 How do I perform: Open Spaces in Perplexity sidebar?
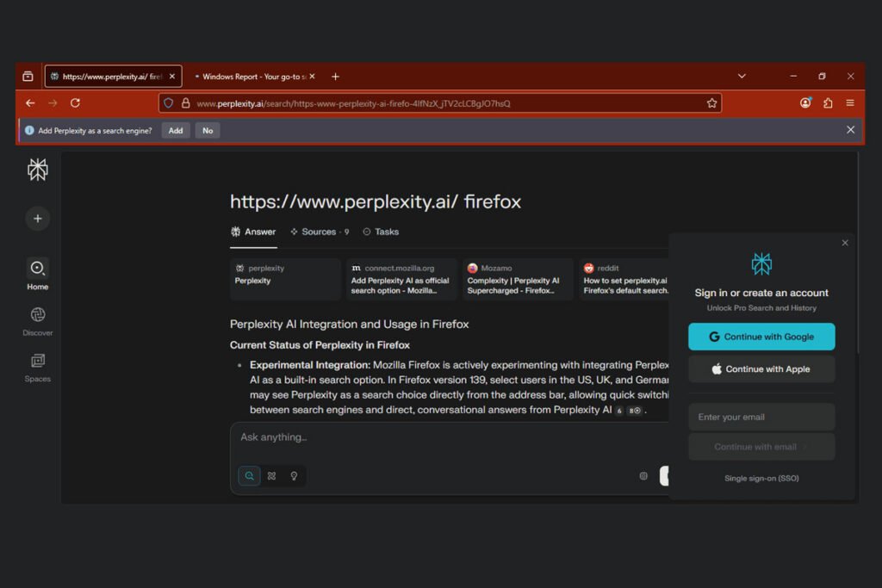[x=38, y=368]
